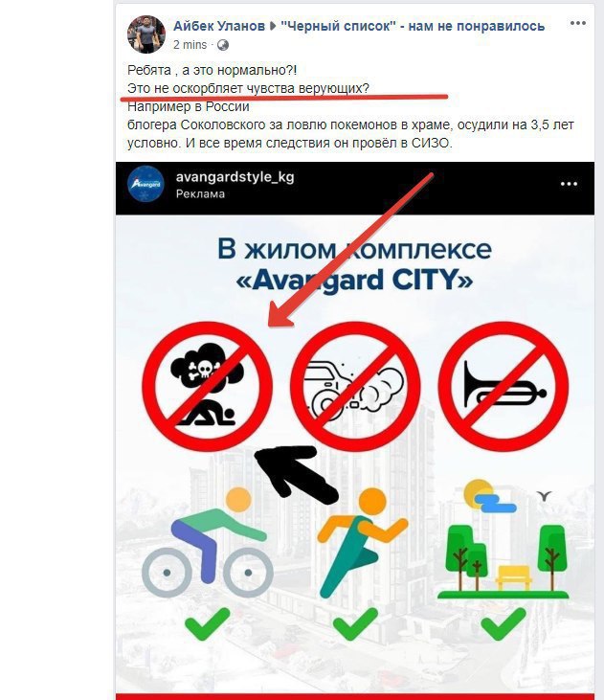The image size is (604, 700).
Task: Open Айбек Уланов's profile picture
Action: (x=146, y=34)
